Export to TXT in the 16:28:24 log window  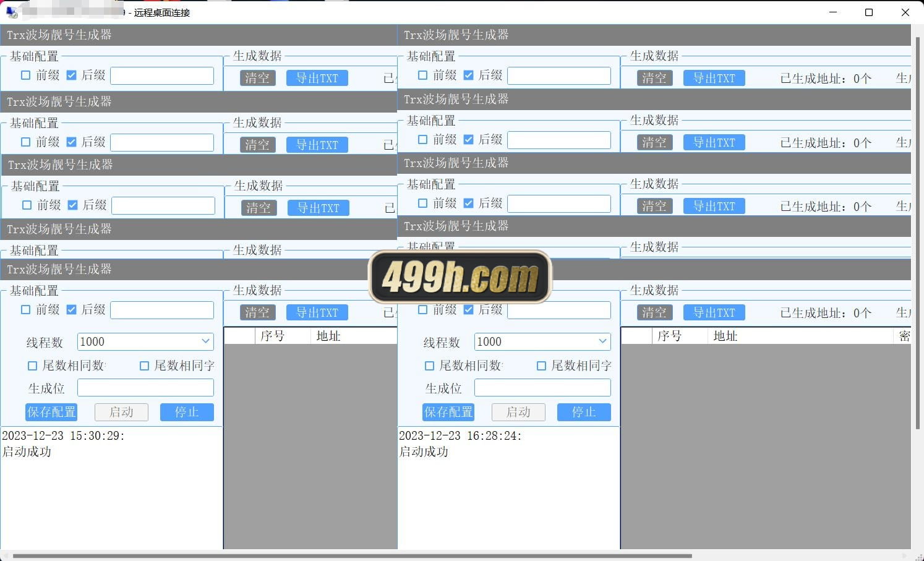pyautogui.click(x=714, y=312)
